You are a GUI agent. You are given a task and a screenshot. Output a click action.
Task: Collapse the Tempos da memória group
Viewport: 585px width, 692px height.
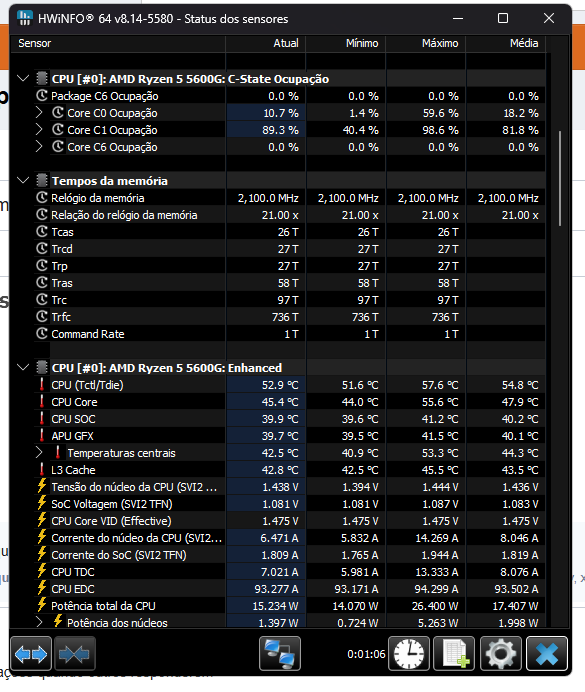(x=23, y=181)
